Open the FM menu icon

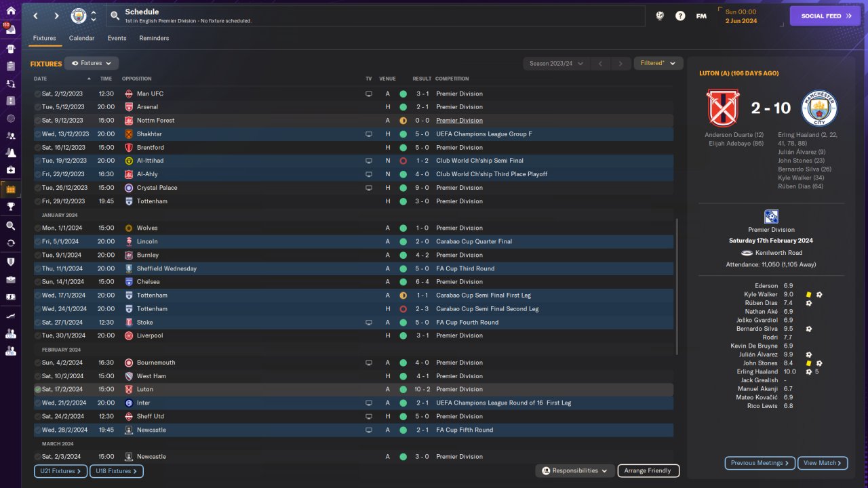[x=701, y=16]
